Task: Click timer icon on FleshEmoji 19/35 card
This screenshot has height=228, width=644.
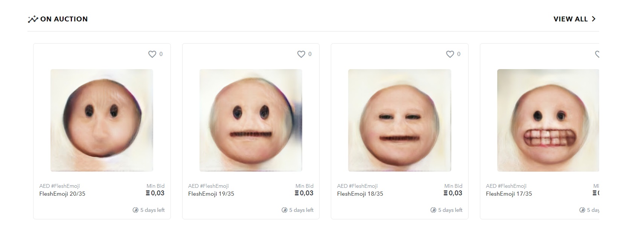Action: tap(285, 210)
